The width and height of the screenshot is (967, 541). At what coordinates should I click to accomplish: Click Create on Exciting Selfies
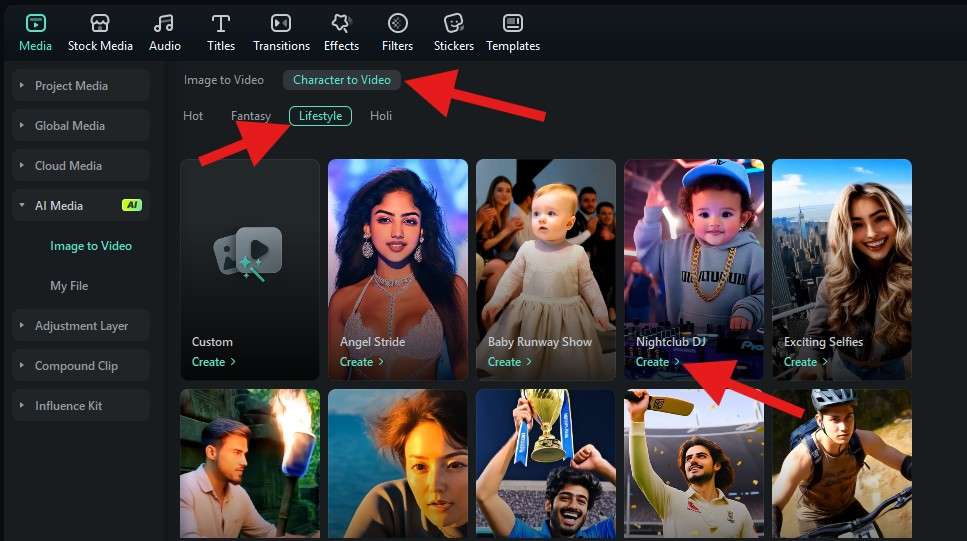[x=805, y=362]
